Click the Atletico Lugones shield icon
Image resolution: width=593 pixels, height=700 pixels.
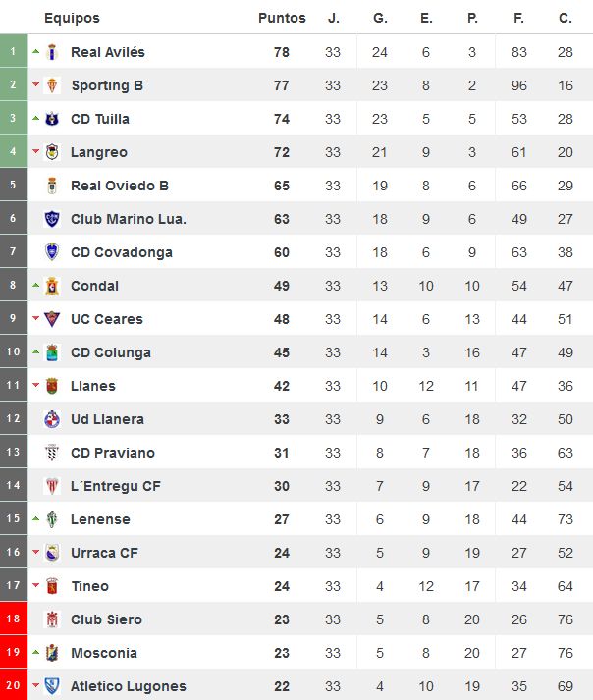pos(52,685)
